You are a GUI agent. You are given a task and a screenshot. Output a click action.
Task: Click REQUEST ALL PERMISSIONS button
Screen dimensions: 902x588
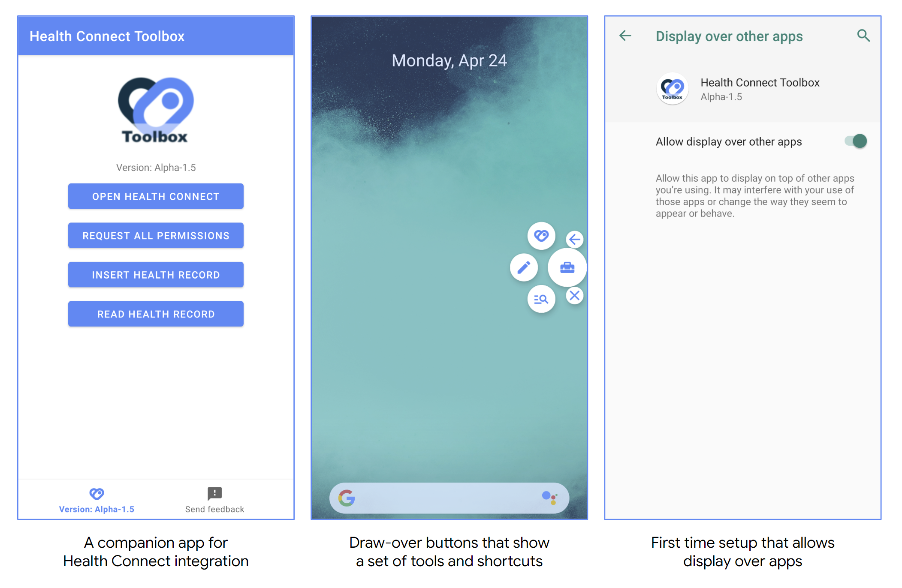point(157,235)
